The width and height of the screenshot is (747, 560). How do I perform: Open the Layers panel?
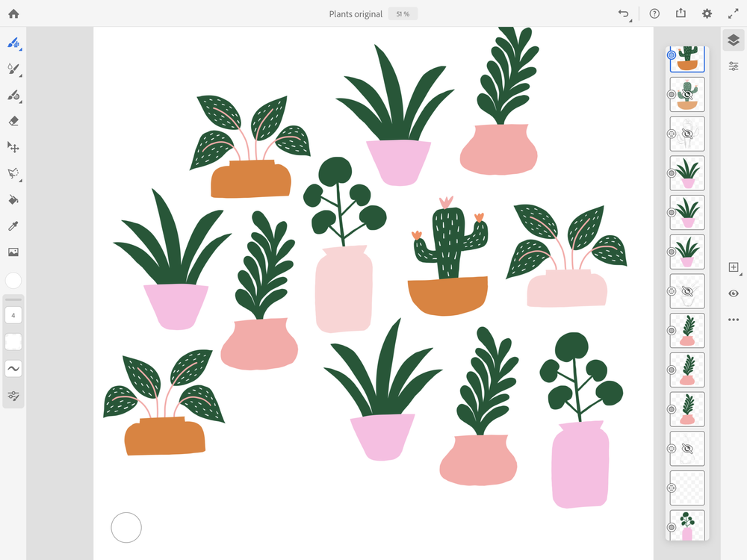coord(733,40)
